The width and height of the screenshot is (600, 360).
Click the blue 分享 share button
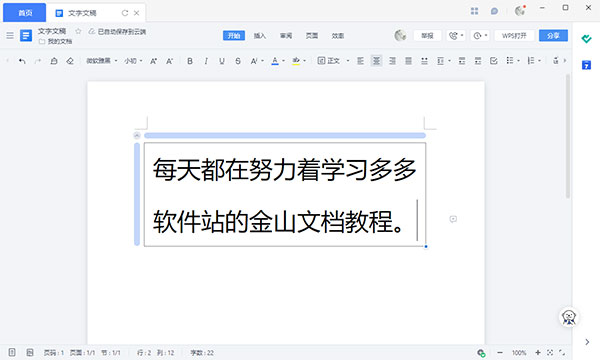point(553,36)
